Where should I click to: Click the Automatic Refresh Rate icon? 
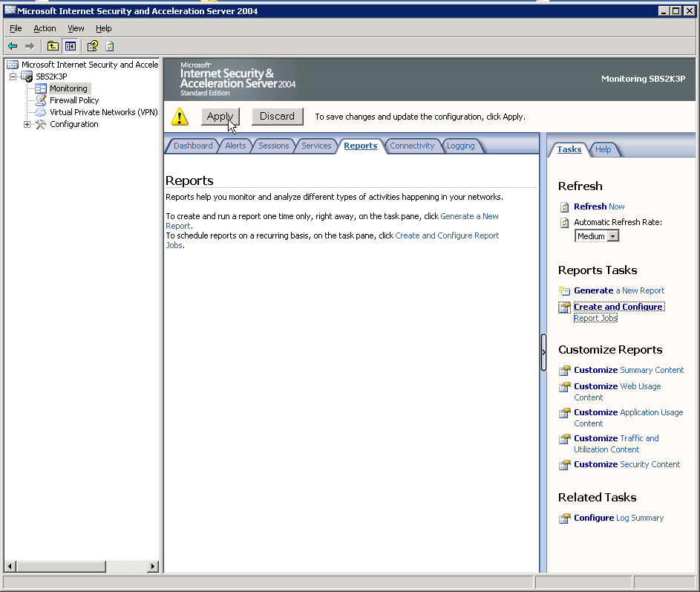tap(564, 223)
